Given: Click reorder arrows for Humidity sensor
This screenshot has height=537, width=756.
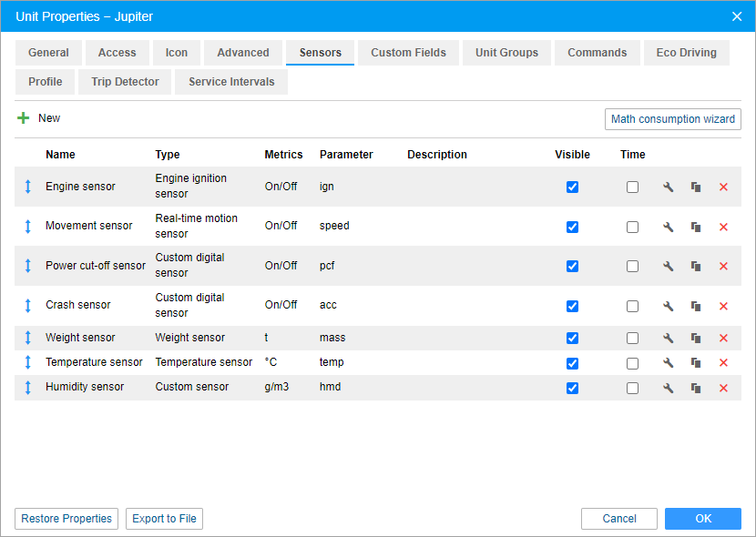Looking at the screenshot, I should (x=27, y=388).
